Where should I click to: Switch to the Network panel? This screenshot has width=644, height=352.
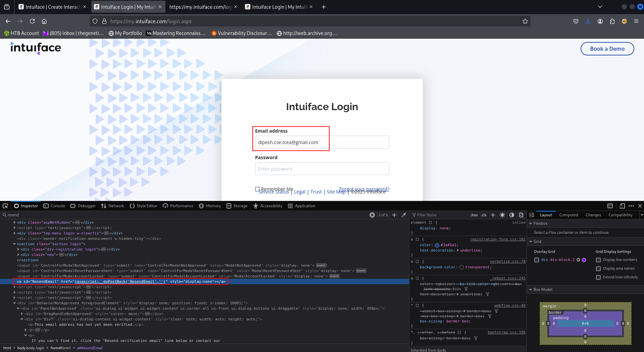coord(112,206)
